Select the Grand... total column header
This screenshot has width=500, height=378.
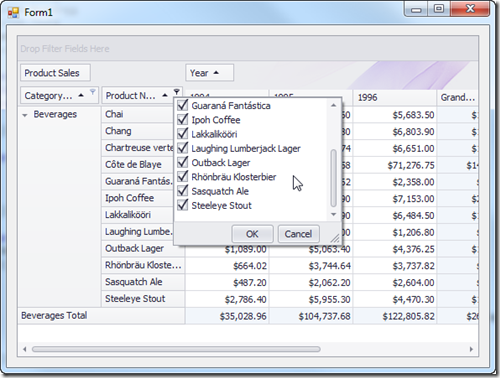click(x=457, y=98)
